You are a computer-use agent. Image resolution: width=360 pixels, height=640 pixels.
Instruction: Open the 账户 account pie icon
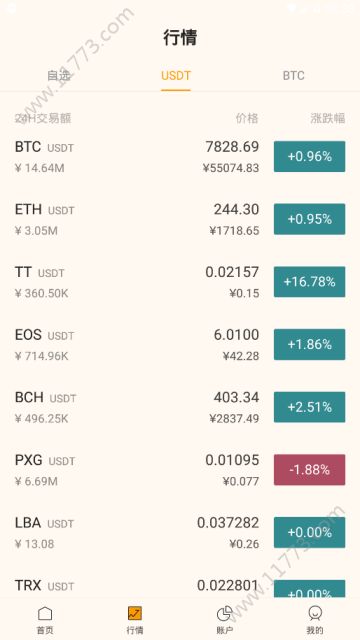pyautogui.click(x=224, y=613)
